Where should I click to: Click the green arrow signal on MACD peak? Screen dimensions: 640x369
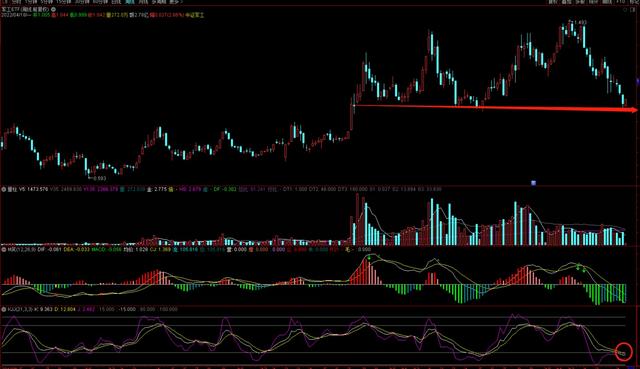(369, 257)
